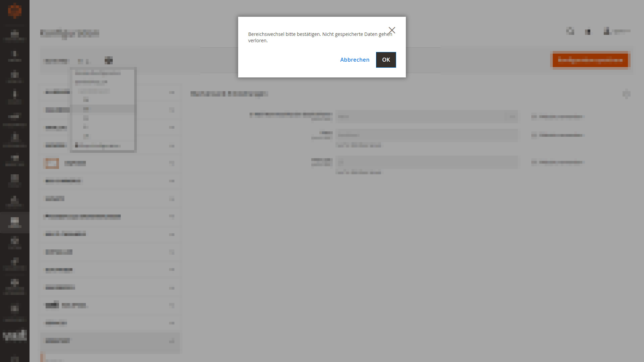Select the Sales icon in the sidebar
The width and height of the screenshot is (644, 362).
click(x=15, y=56)
